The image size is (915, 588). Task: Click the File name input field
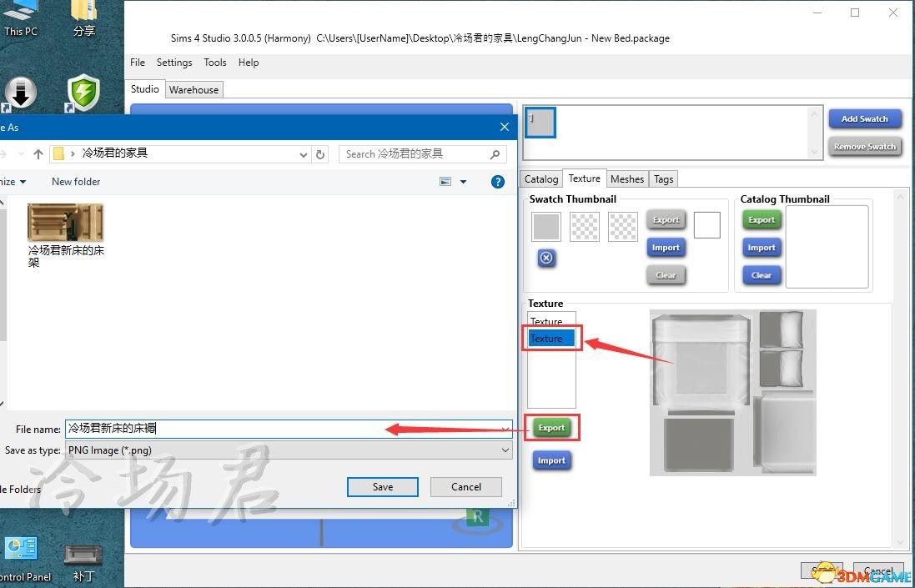coord(289,429)
